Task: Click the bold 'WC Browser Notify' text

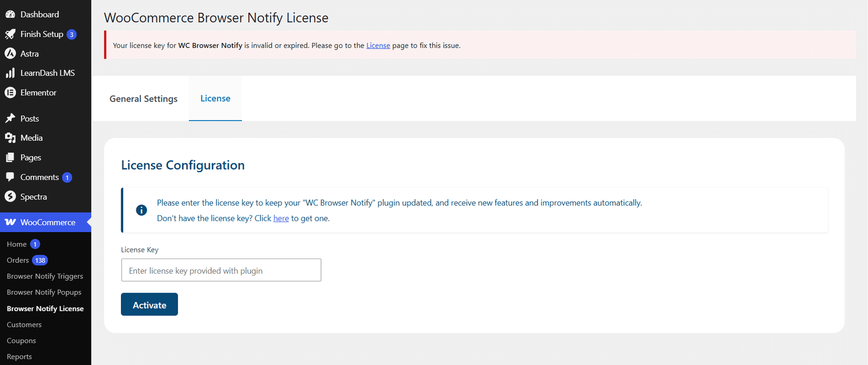Action: pyautogui.click(x=210, y=46)
